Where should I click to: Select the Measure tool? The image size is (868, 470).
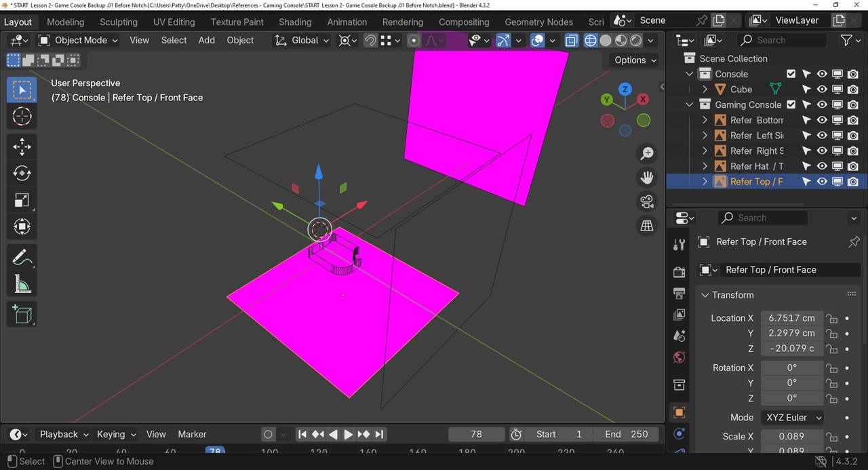tap(22, 283)
